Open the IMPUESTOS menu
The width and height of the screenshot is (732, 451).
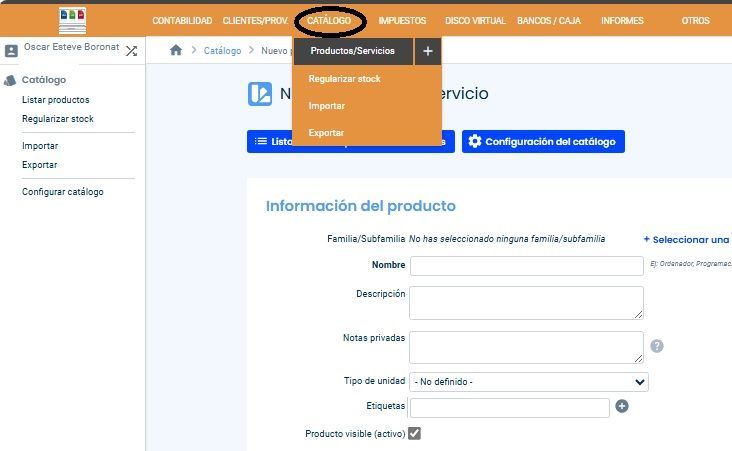click(x=402, y=21)
